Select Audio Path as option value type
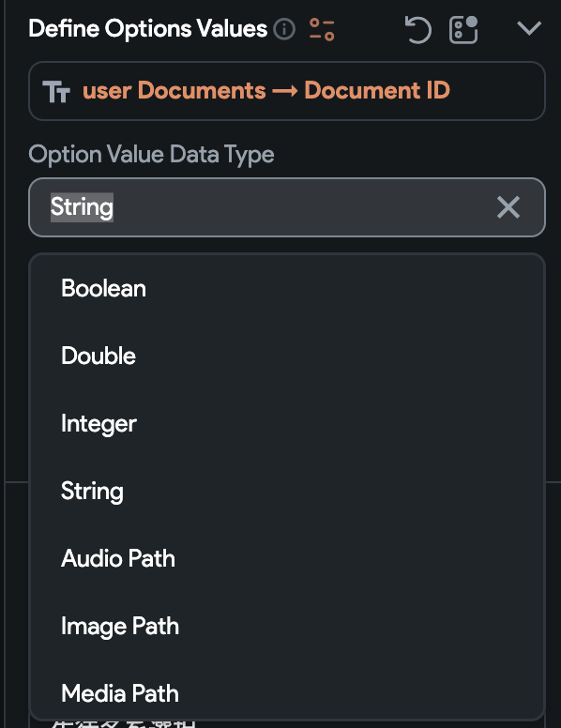 286,558
